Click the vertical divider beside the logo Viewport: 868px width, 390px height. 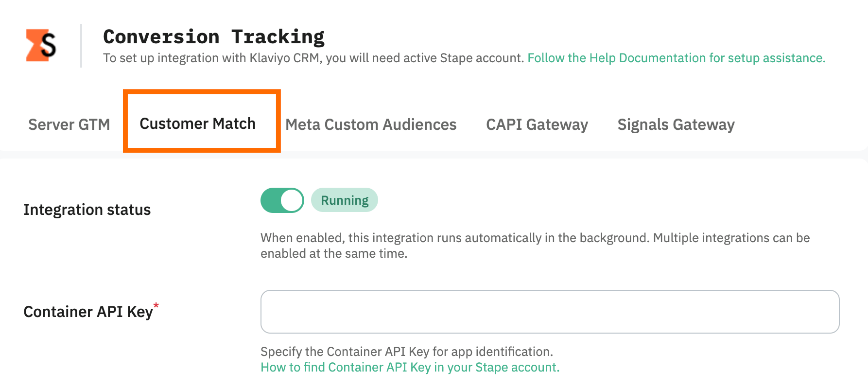point(81,46)
